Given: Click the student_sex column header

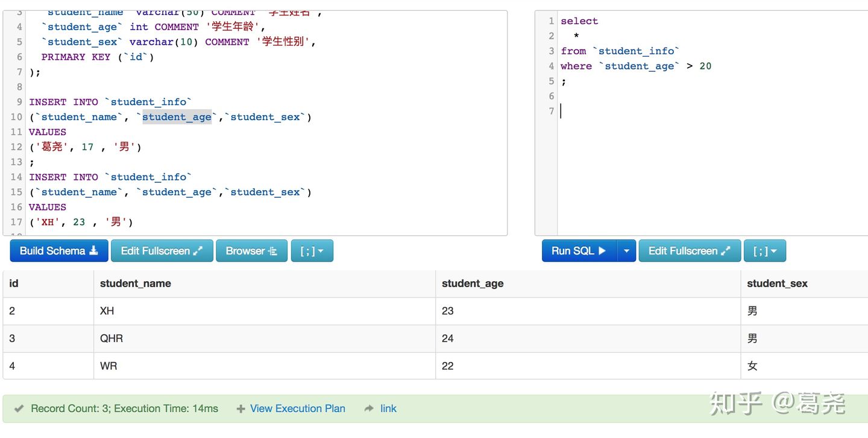Looking at the screenshot, I should click(777, 284).
